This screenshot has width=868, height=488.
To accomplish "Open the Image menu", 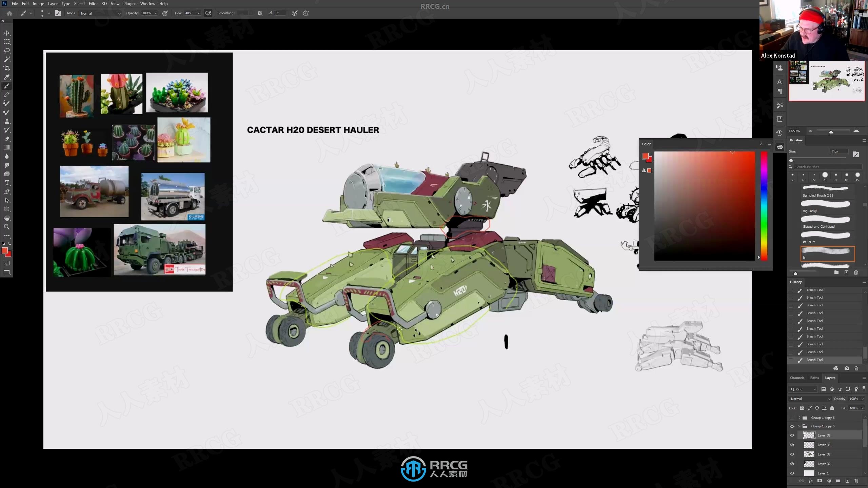I will (38, 4).
